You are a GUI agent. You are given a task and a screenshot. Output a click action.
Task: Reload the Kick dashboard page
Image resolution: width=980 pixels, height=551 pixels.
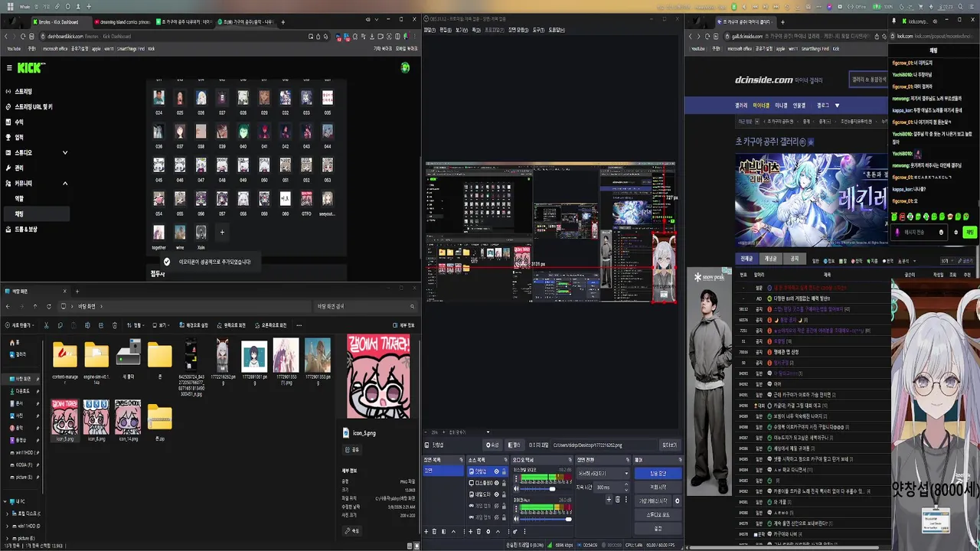pos(22,36)
